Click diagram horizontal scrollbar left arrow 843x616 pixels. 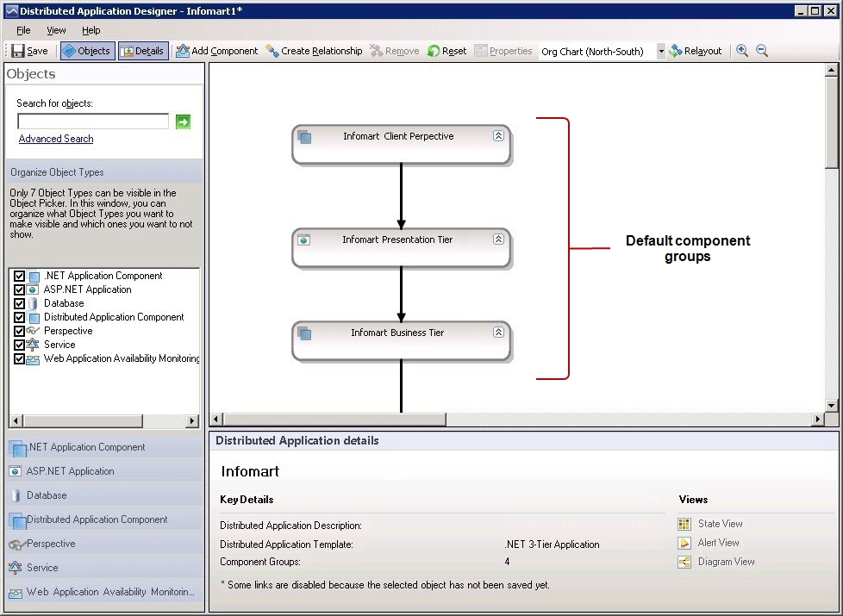pos(216,419)
